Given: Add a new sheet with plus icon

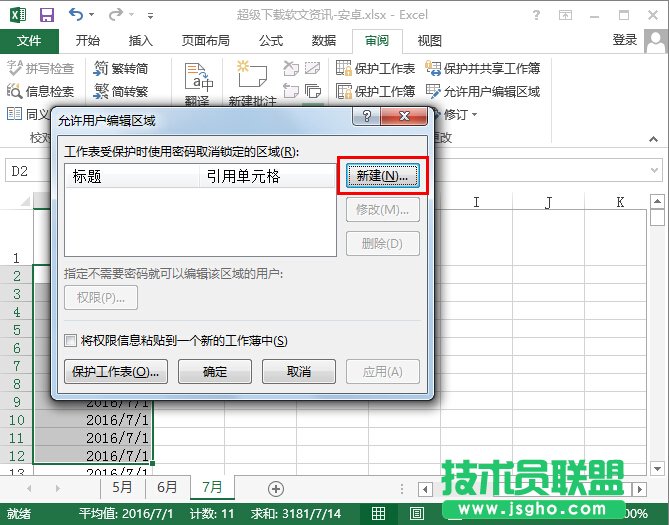Looking at the screenshot, I should 276,488.
